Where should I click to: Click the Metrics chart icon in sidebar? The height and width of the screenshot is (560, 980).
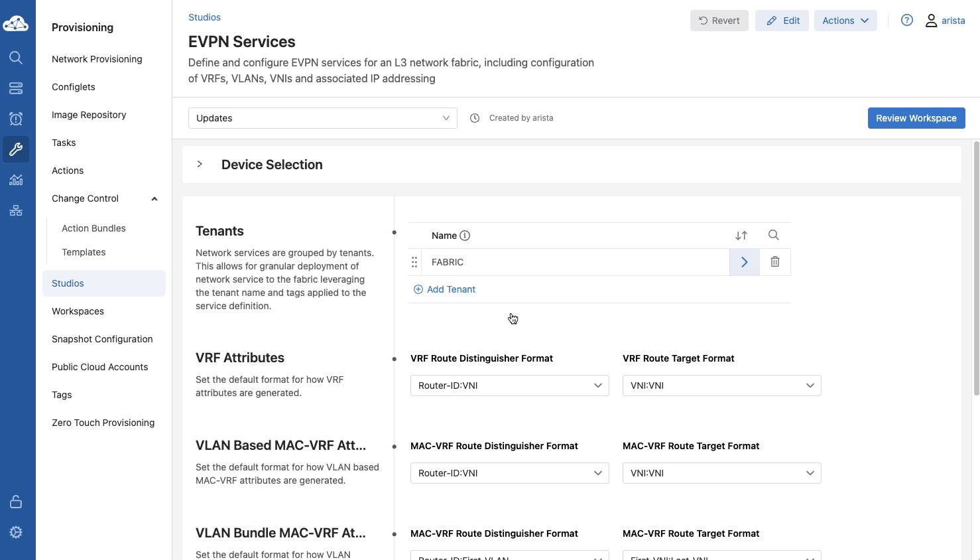16,180
